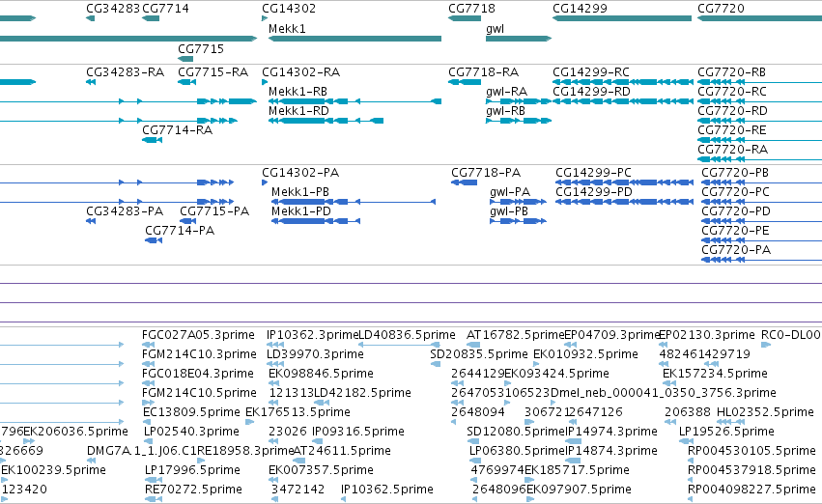The width and height of the screenshot is (822, 504).
Task: Select transcript Mekk1-RD label
Action: [298, 111]
